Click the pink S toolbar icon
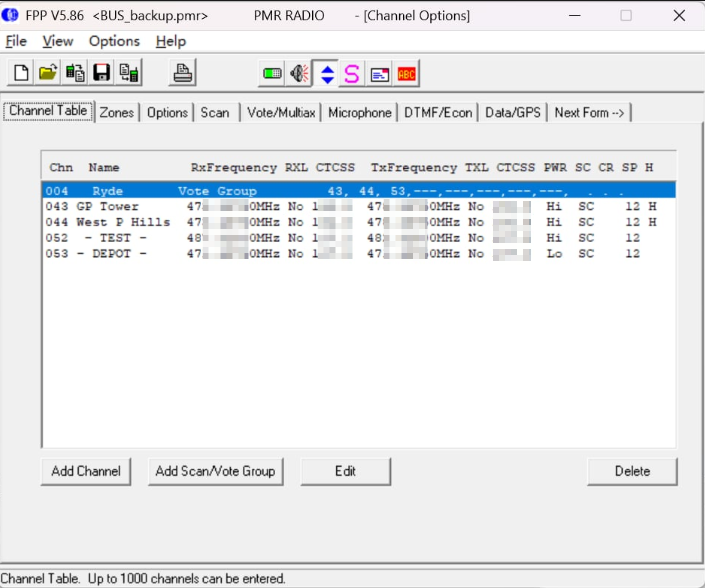705x588 pixels. pos(352,74)
